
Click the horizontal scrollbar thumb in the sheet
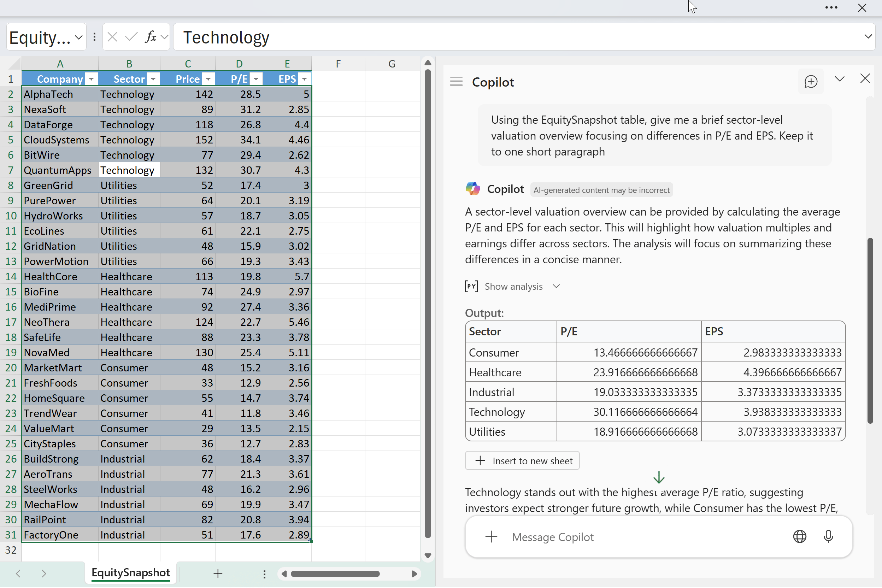335,574
